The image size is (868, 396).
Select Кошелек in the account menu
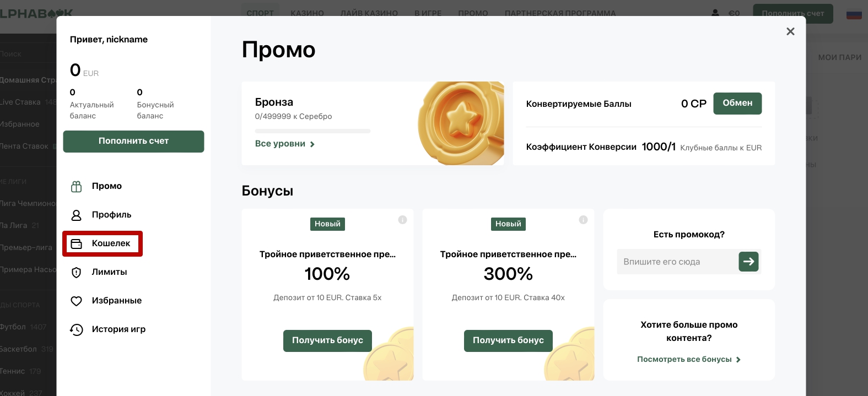tap(111, 243)
